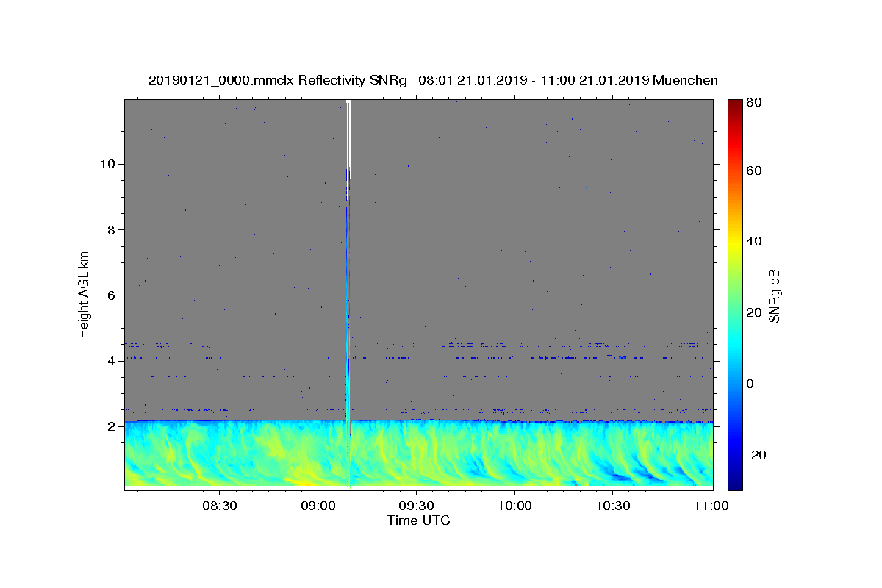This screenshot has width=882, height=588.
Task: Click the colorbar value 60
Action: tap(753, 171)
